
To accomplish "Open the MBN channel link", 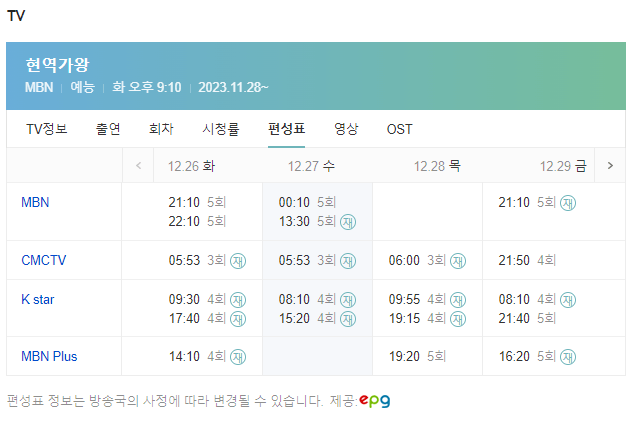I will click(35, 202).
